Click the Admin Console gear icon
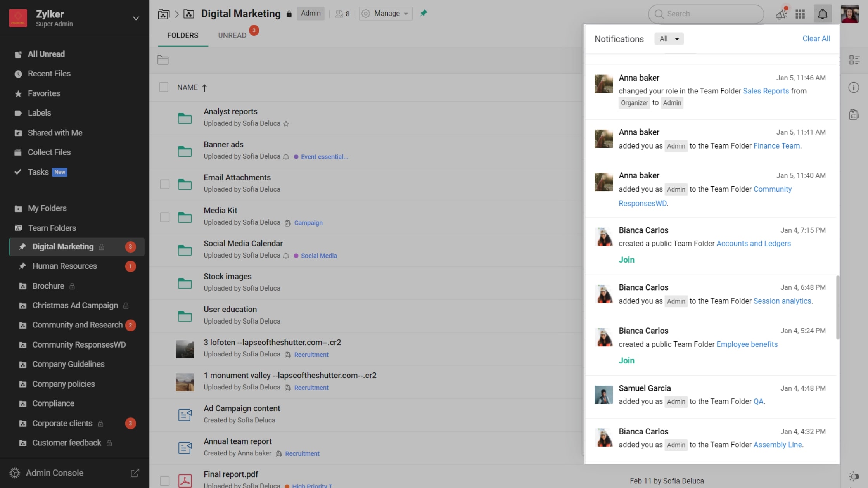Image resolution: width=868 pixels, height=488 pixels. [x=15, y=473]
